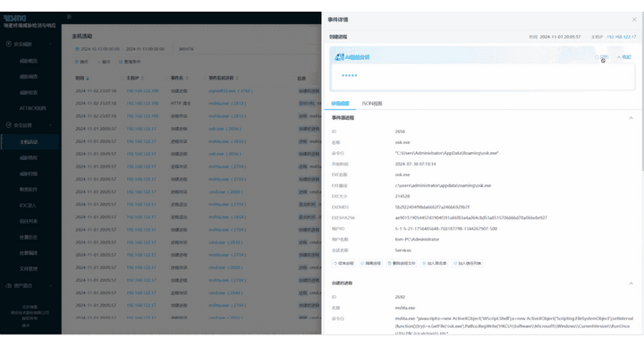Collapse the 创建的进程 section chevron

[631, 284]
